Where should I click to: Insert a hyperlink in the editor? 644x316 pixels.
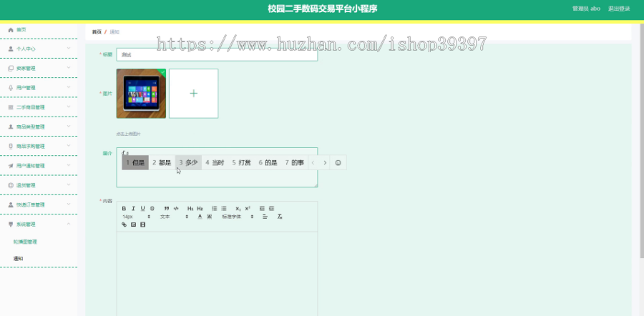tap(124, 224)
